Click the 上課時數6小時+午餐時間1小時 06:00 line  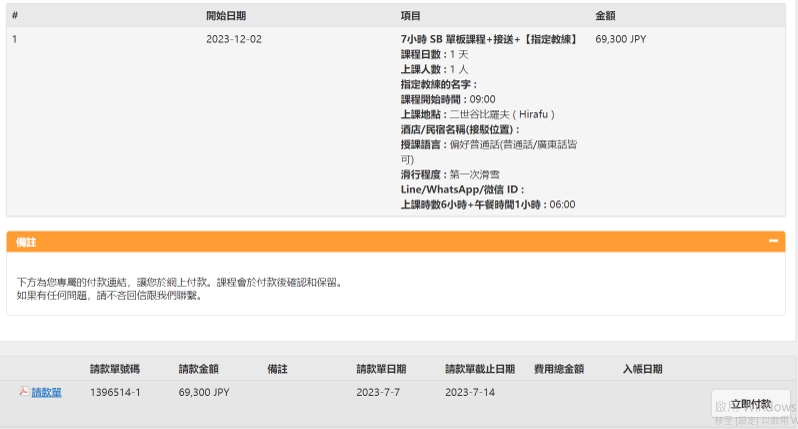click(x=488, y=205)
